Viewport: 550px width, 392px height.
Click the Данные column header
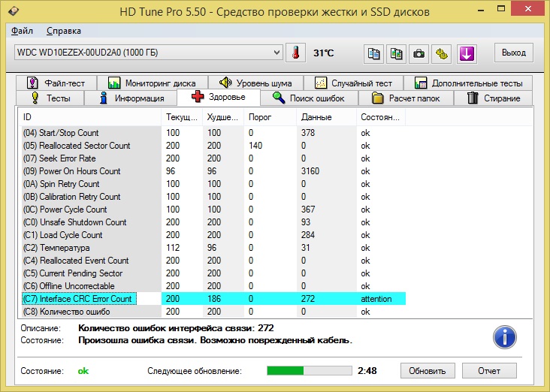pos(327,117)
